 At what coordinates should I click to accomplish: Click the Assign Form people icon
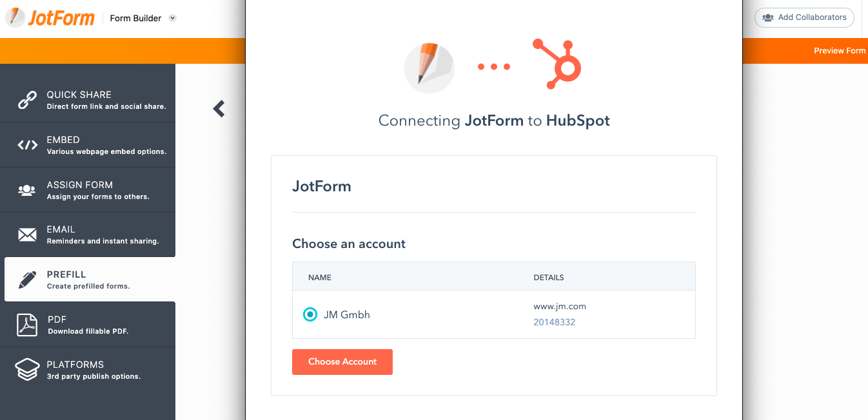tap(27, 190)
